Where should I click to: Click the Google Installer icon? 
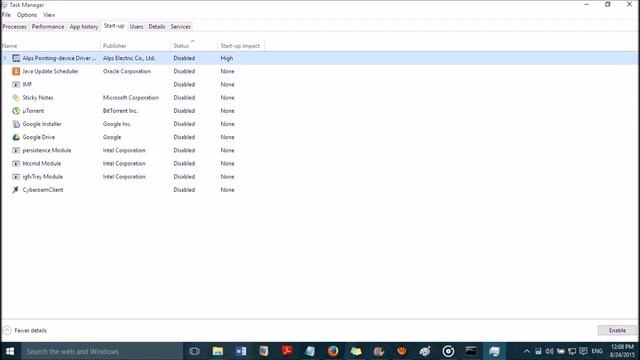click(16, 124)
